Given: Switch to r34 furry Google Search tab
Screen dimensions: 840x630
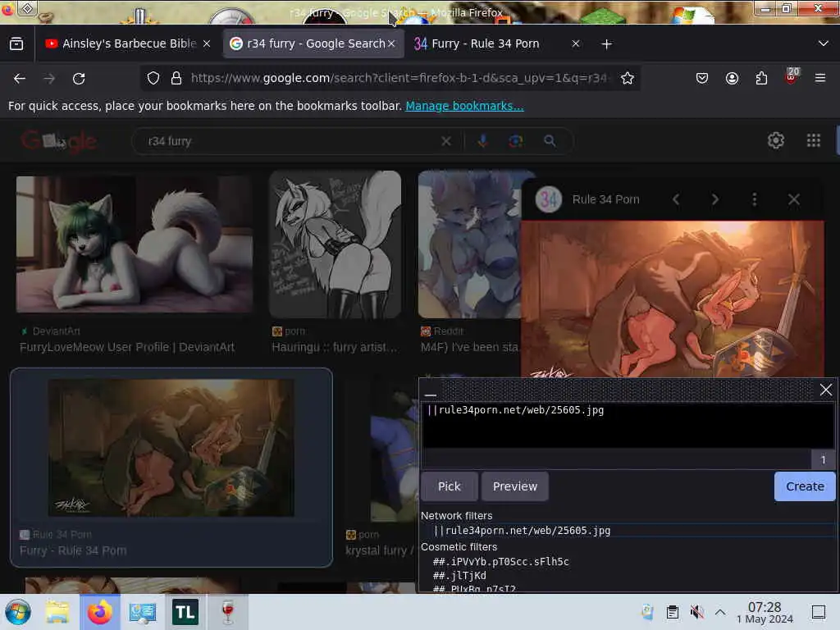Looking at the screenshot, I should click(313, 44).
